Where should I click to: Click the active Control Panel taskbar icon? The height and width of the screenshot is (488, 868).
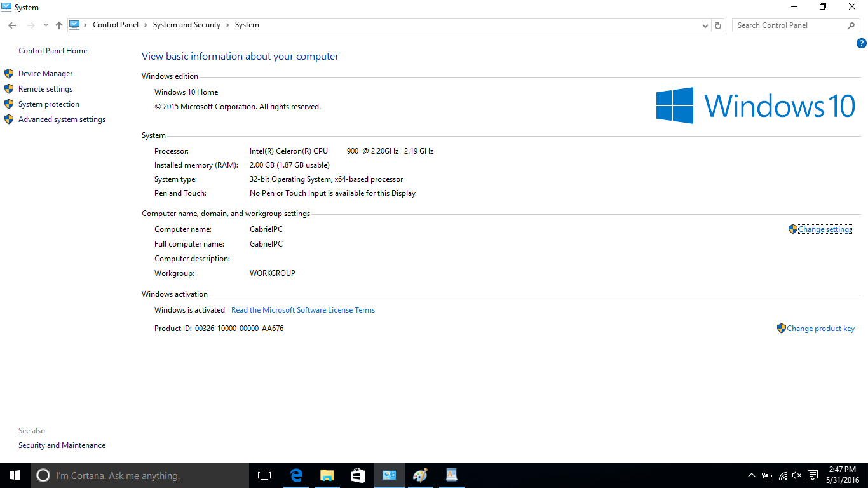(x=389, y=475)
